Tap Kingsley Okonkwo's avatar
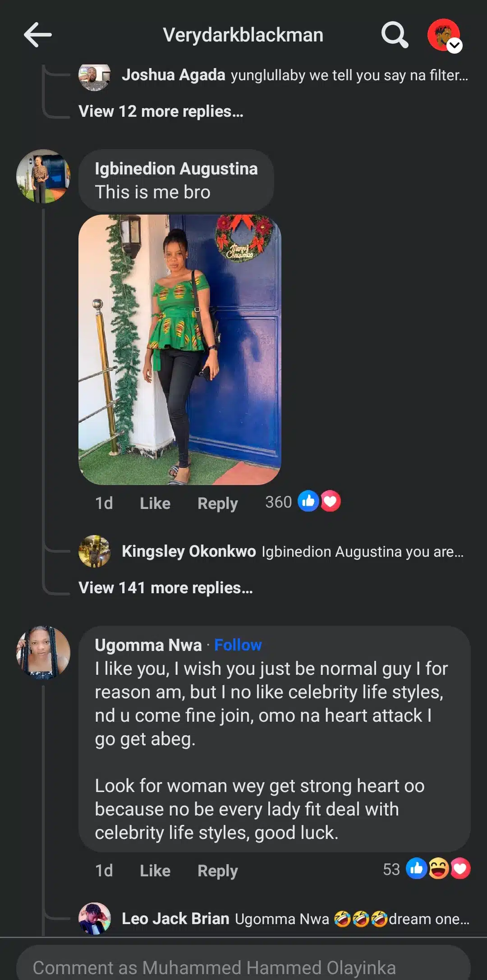 point(94,551)
